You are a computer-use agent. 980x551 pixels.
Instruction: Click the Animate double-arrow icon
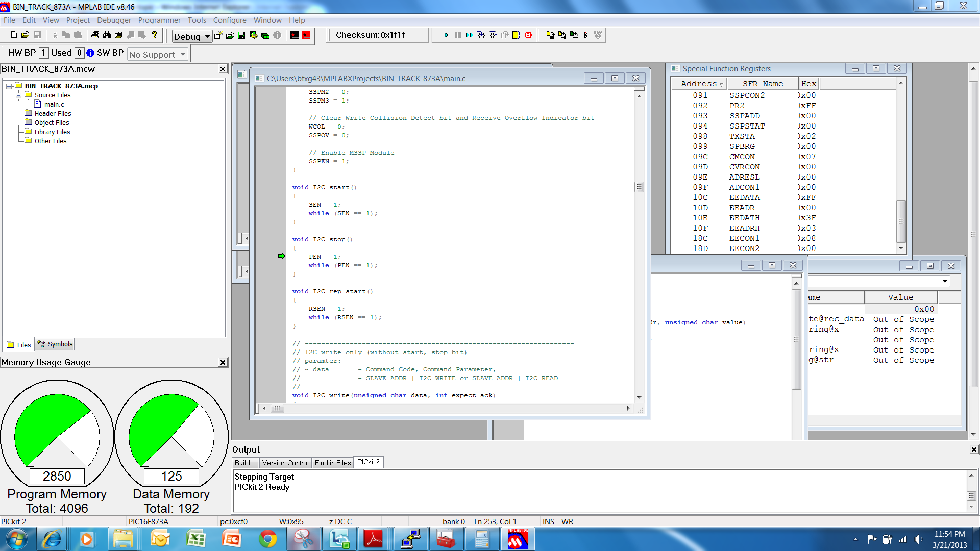point(470,35)
